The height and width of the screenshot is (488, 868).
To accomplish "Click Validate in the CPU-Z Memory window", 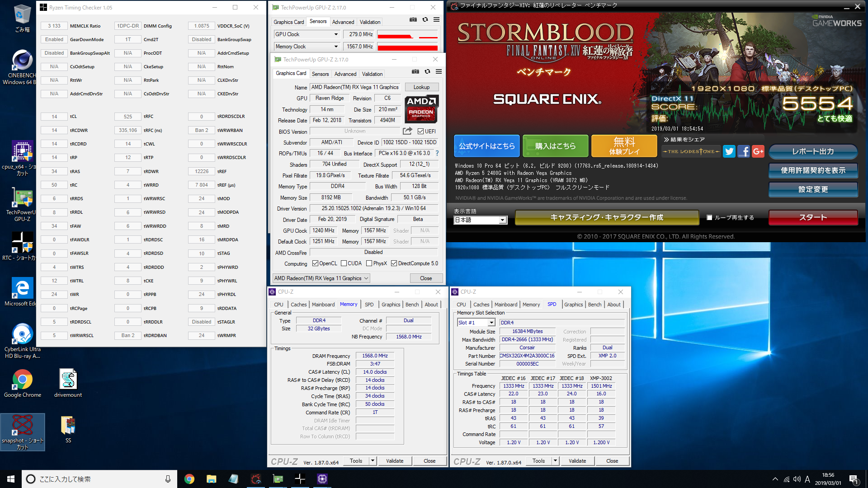I will click(x=395, y=461).
